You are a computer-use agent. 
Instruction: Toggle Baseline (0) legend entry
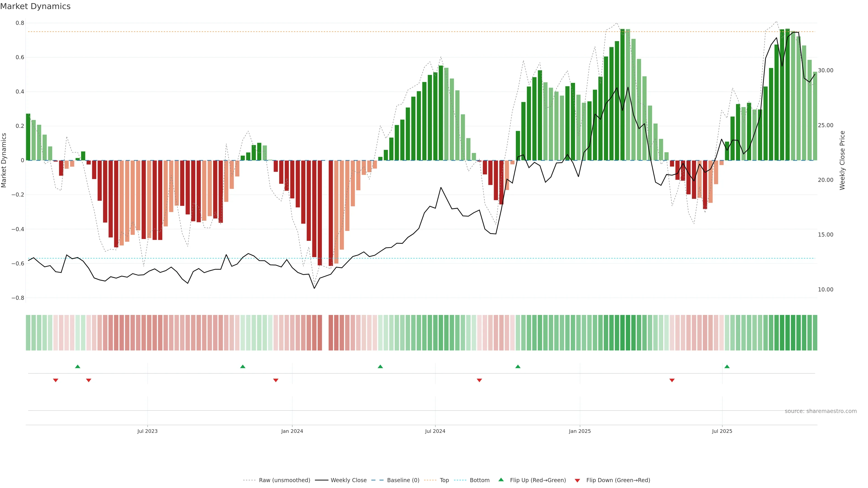tap(403, 480)
